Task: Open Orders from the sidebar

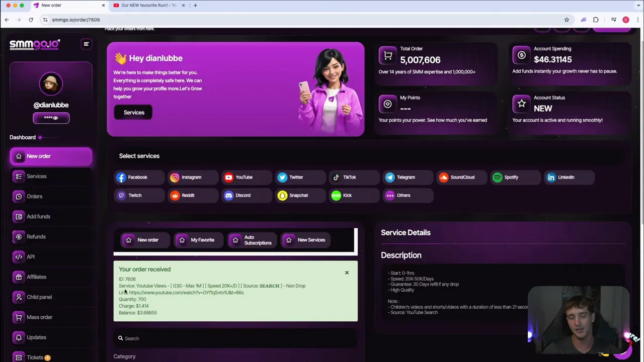Action: pyautogui.click(x=34, y=196)
